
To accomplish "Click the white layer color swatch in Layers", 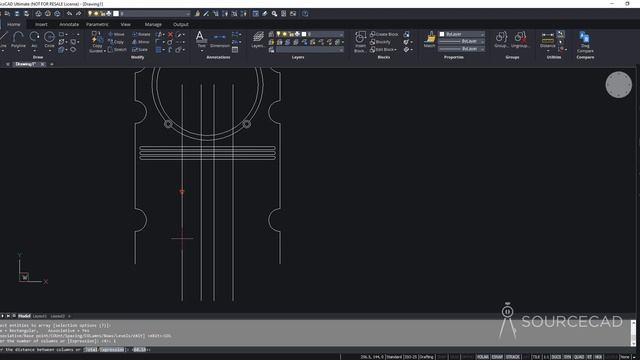I will 304,34.
